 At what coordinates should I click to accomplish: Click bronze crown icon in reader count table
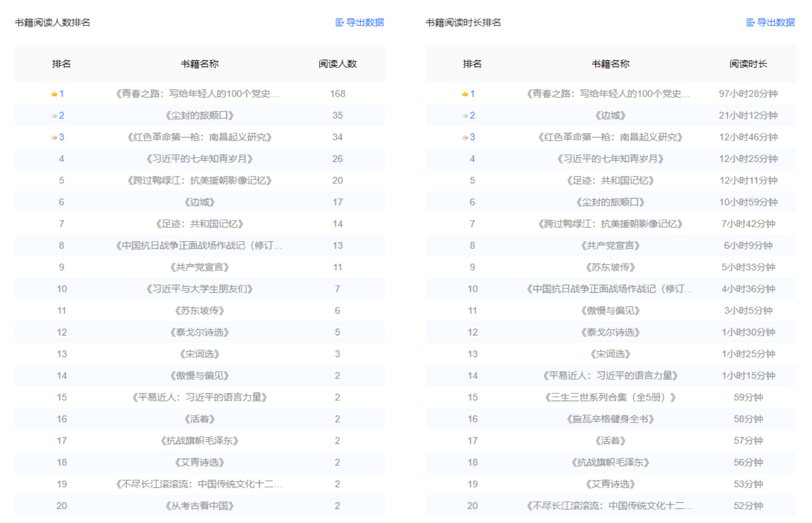[54, 137]
